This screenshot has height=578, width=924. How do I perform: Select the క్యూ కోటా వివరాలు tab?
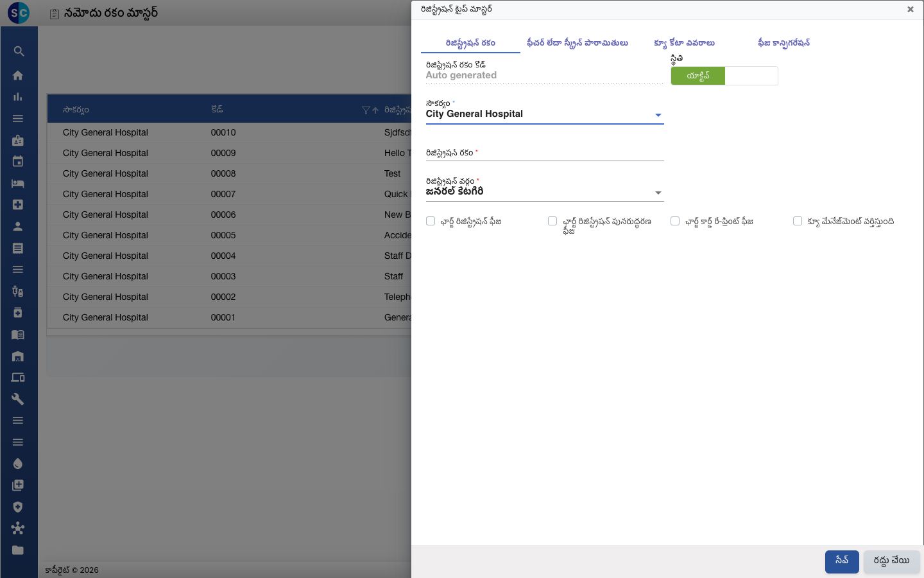pos(684,43)
